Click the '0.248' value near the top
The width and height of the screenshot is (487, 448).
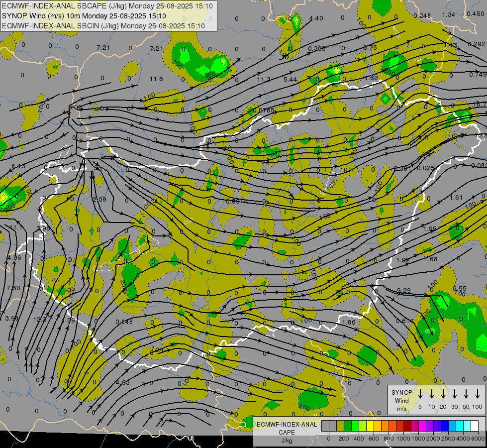pos(422,15)
